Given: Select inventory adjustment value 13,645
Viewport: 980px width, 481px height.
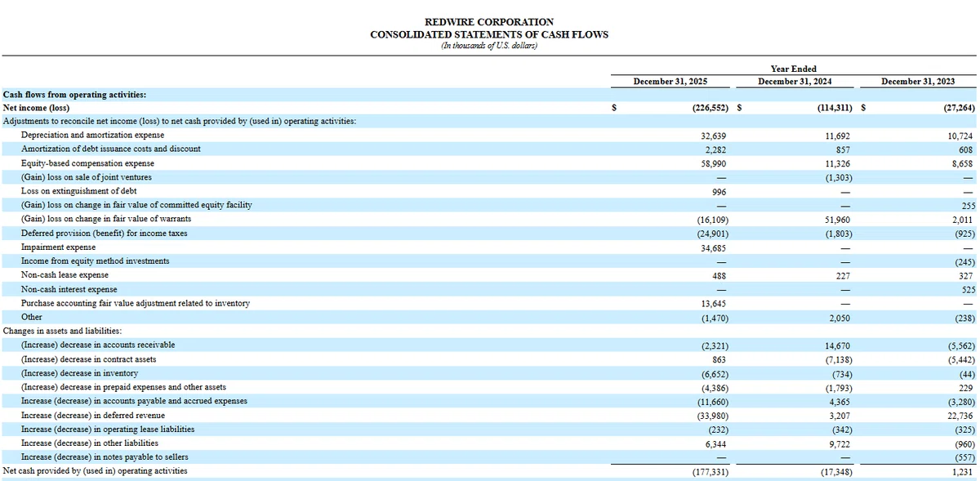Looking at the screenshot, I should 714,304.
